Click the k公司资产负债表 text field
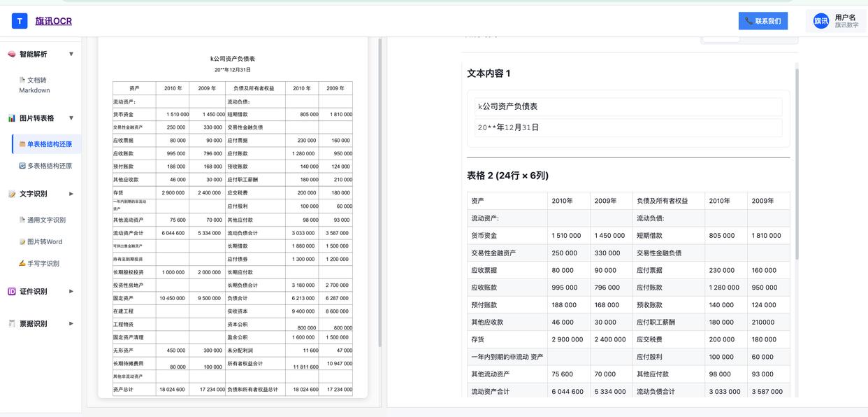The height and width of the screenshot is (417, 868). (628, 106)
